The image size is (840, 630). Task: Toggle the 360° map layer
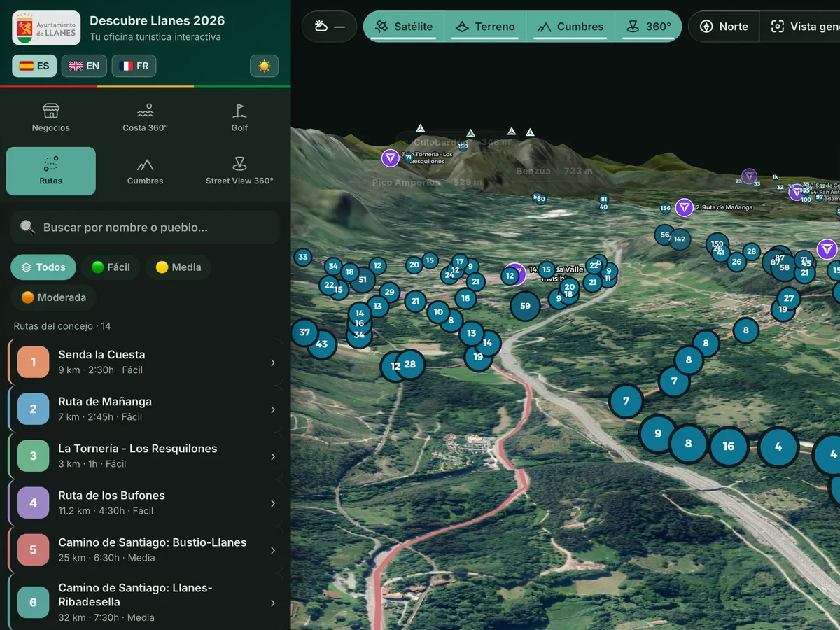[x=649, y=27]
